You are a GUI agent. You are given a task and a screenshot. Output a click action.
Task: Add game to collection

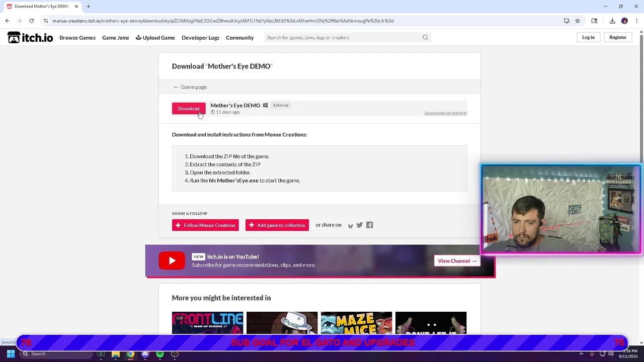[x=277, y=225]
